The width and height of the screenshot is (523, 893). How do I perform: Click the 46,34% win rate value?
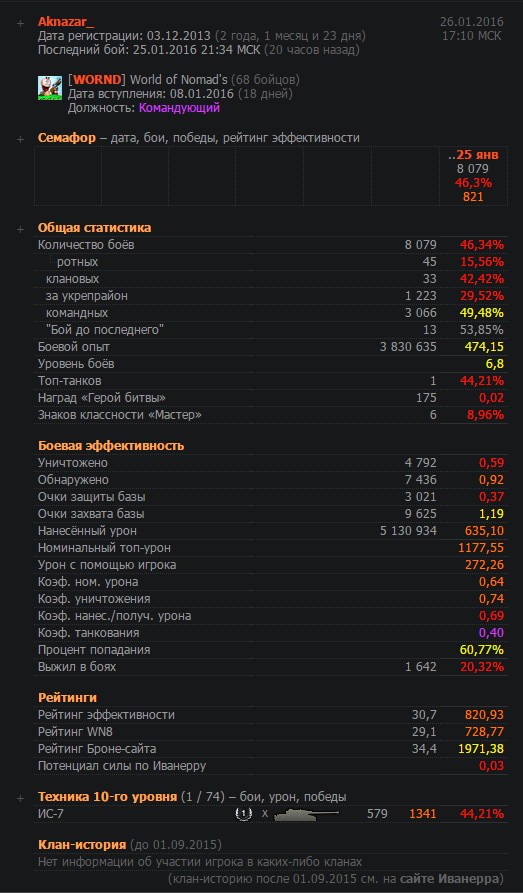point(483,245)
